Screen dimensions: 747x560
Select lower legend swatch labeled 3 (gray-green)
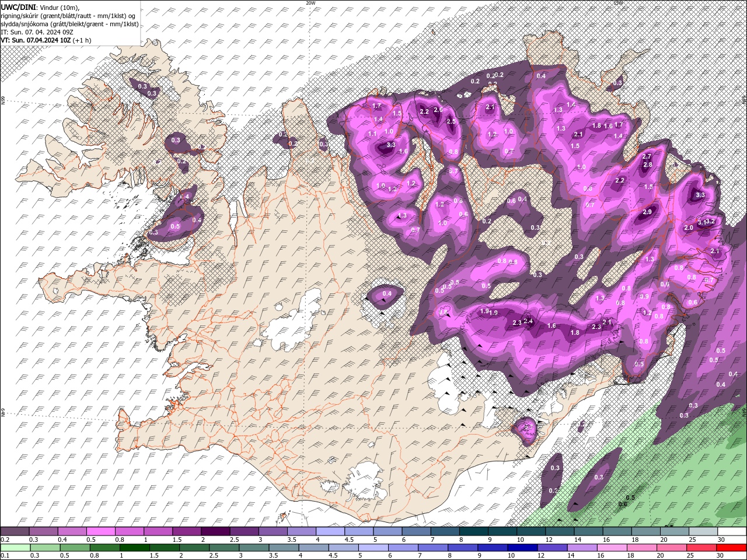(x=254, y=548)
